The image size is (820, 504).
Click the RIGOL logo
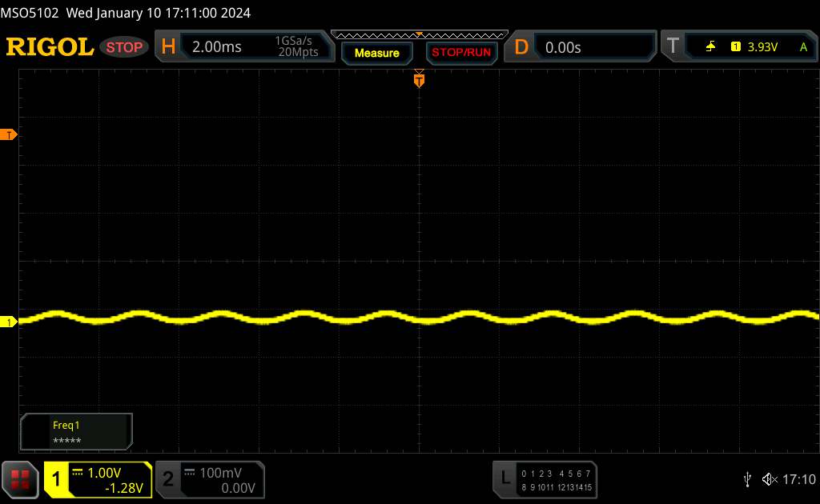(50, 47)
